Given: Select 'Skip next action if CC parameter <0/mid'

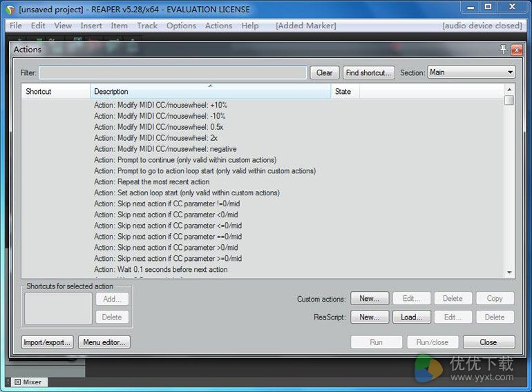Looking at the screenshot, I should pos(166,215).
